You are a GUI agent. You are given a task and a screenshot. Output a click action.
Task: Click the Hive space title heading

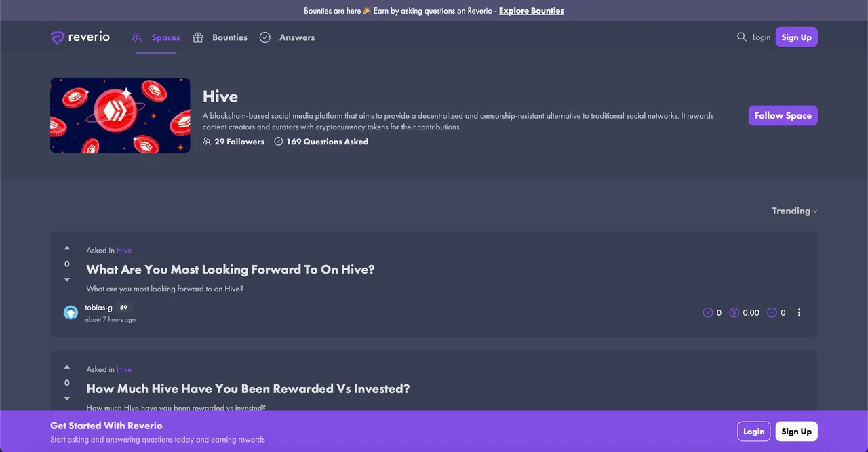tap(220, 96)
